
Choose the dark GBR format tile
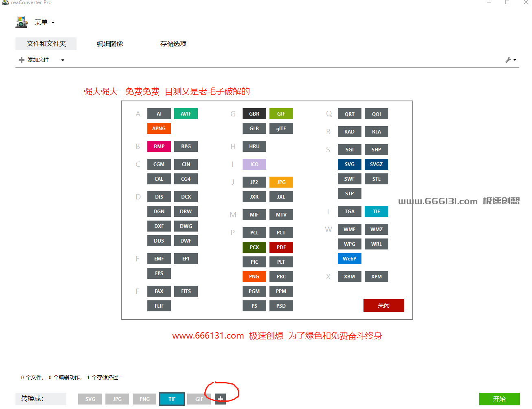(x=254, y=114)
